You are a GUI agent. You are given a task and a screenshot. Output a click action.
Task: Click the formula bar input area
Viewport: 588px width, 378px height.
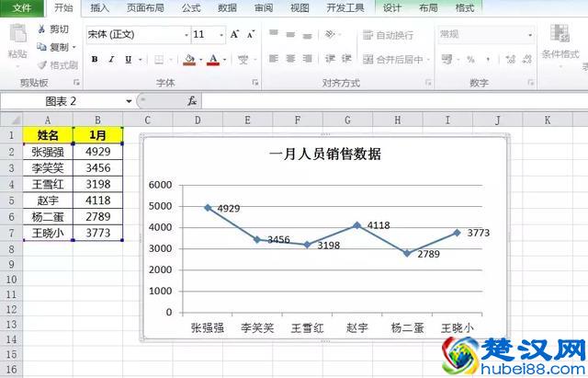(394, 101)
